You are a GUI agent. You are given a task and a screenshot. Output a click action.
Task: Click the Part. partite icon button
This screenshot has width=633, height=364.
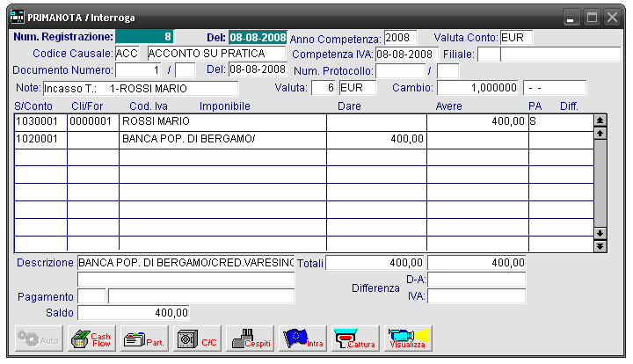click(144, 339)
